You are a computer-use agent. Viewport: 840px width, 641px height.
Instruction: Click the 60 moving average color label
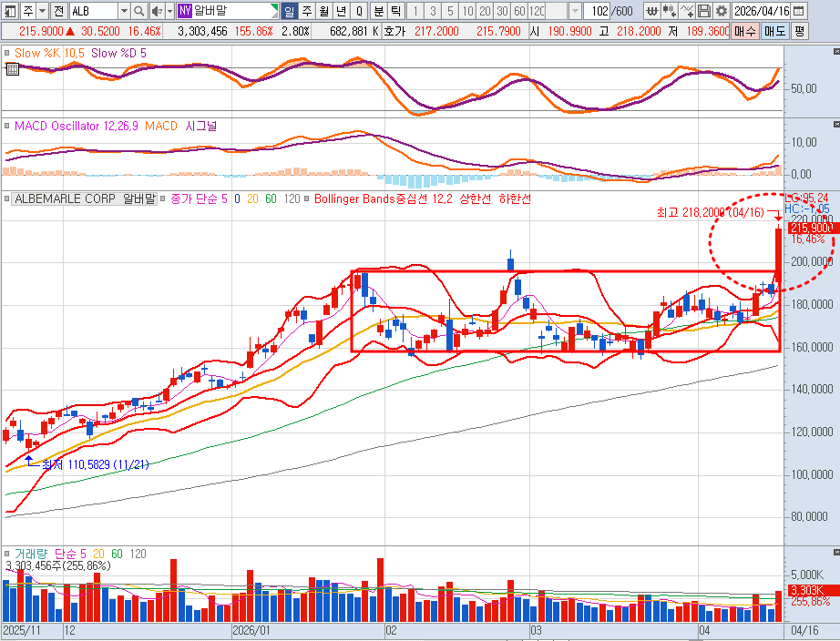pos(271,198)
